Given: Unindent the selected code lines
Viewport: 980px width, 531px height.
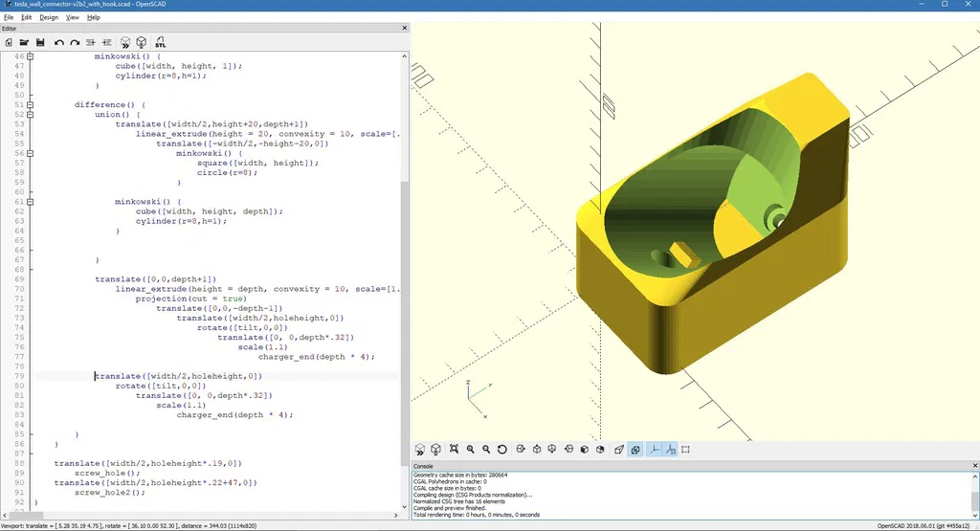Looking at the screenshot, I should (91, 42).
